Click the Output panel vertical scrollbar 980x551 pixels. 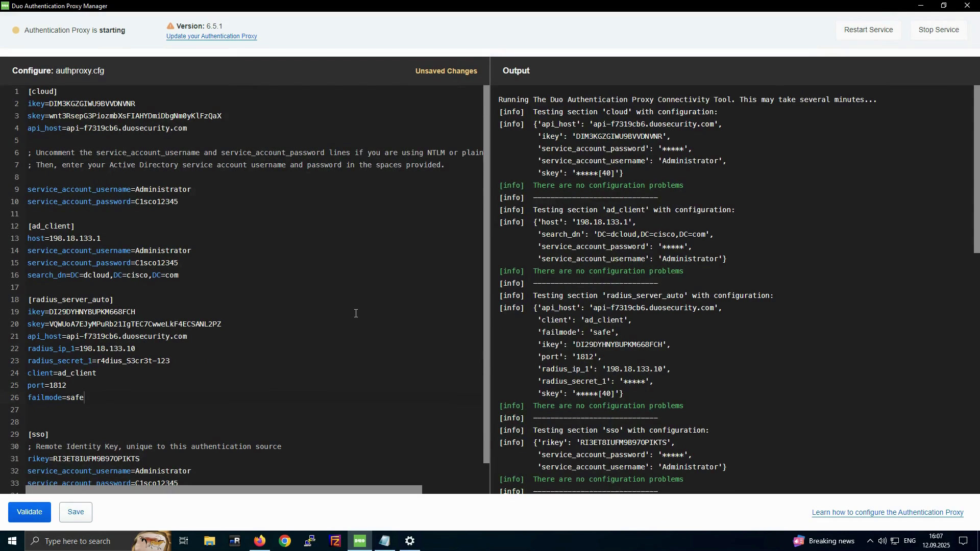(x=976, y=169)
